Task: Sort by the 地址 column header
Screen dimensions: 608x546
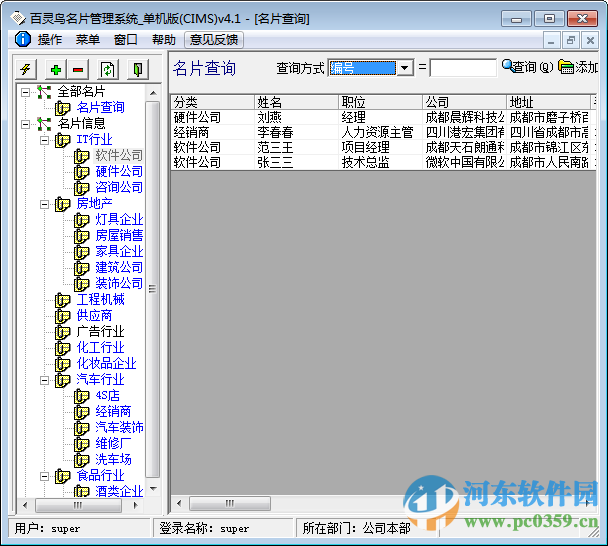Action: (548, 102)
